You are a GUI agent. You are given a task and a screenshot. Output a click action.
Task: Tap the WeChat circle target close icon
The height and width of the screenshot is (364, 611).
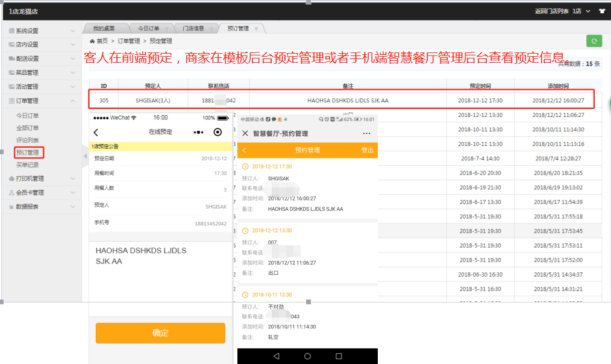click(x=218, y=132)
